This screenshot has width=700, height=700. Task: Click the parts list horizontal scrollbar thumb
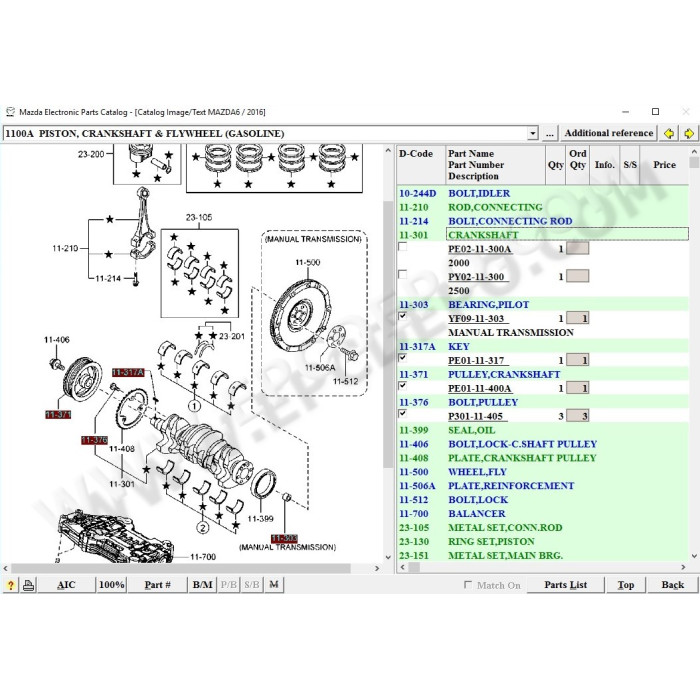[x=414, y=567]
